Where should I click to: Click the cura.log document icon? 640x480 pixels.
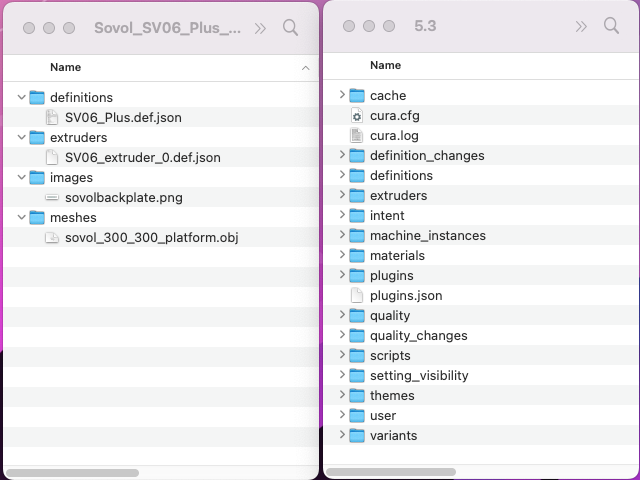coord(357,136)
